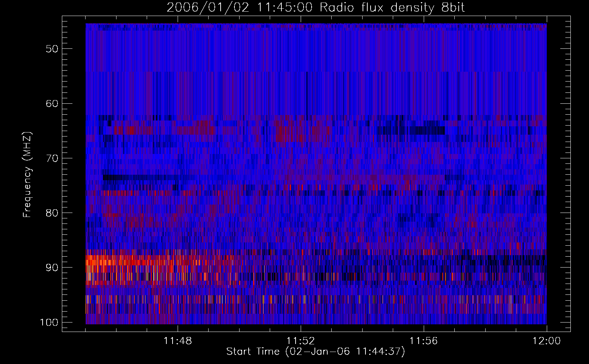Click the 'Frequency (MHZ)' axis label
589x364 pixels.
(x=27, y=174)
